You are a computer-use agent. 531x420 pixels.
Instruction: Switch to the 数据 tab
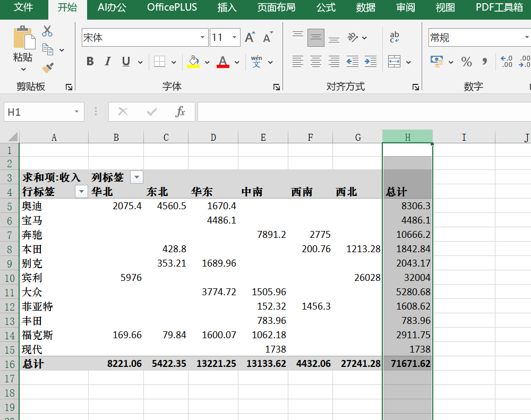[x=366, y=7]
